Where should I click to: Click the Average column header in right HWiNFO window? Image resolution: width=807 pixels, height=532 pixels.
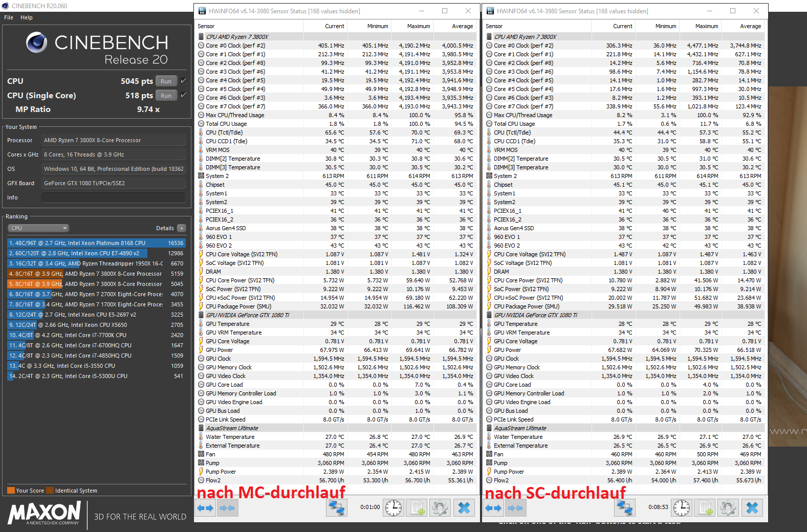tap(743, 26)
